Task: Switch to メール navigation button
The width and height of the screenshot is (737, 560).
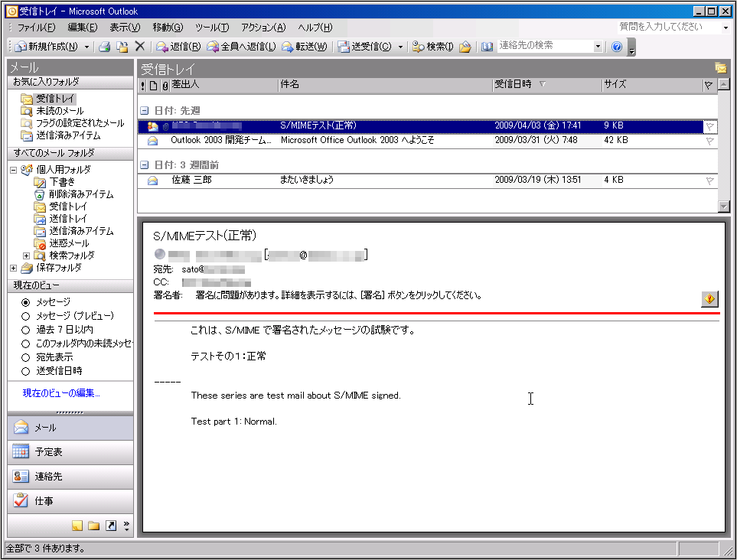Action: (70, 428)
